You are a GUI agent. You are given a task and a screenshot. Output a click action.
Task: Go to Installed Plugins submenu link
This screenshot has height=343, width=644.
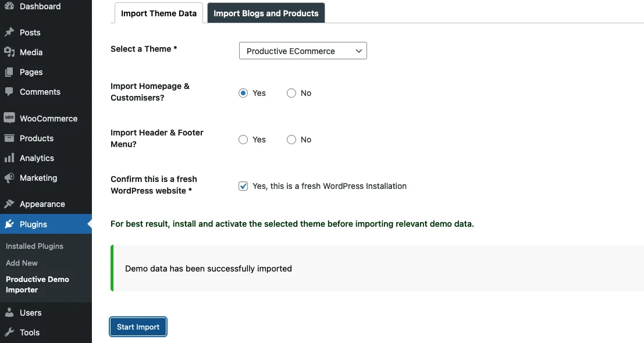click(34, 246)
